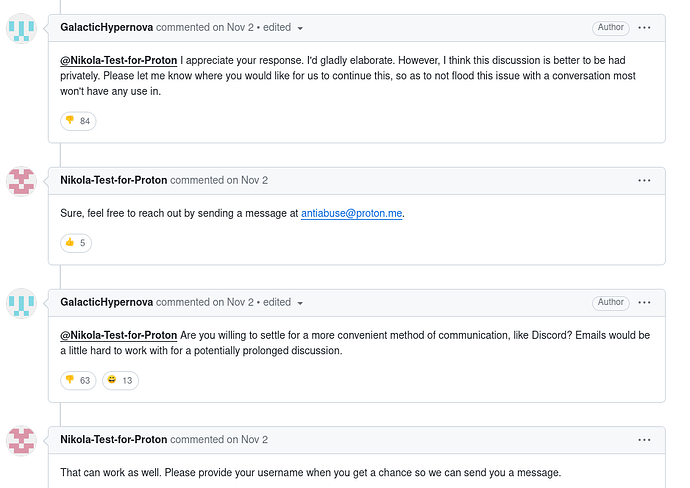The height and width of the screenshot is (488, 690).
Task: Click GalacticHypernova's avatar beside Discord comment
Action: click(22, 303)
